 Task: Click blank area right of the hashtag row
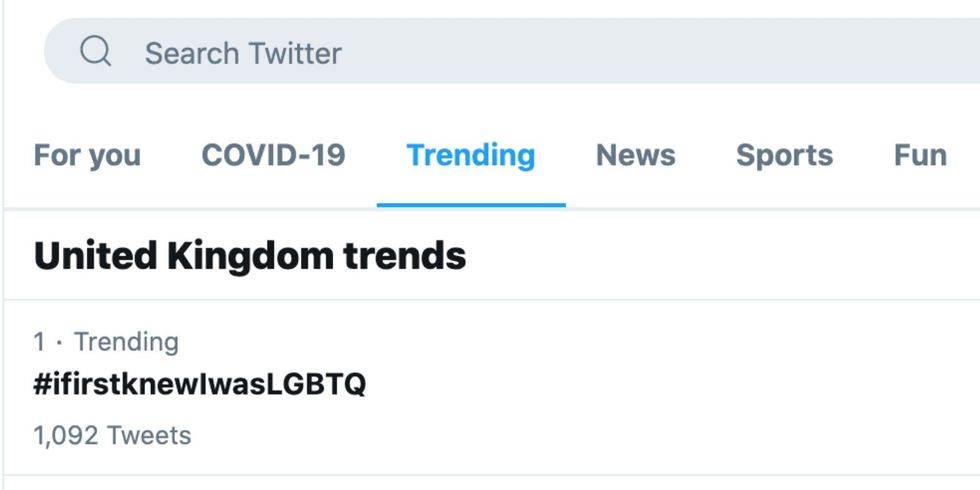point(700,387)
